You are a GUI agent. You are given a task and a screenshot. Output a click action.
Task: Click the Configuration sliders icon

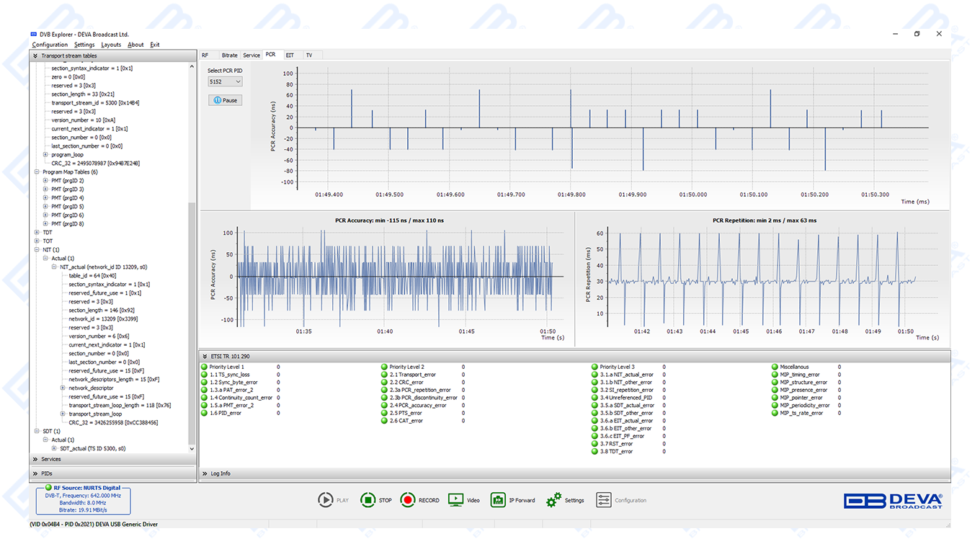point(603,500)
